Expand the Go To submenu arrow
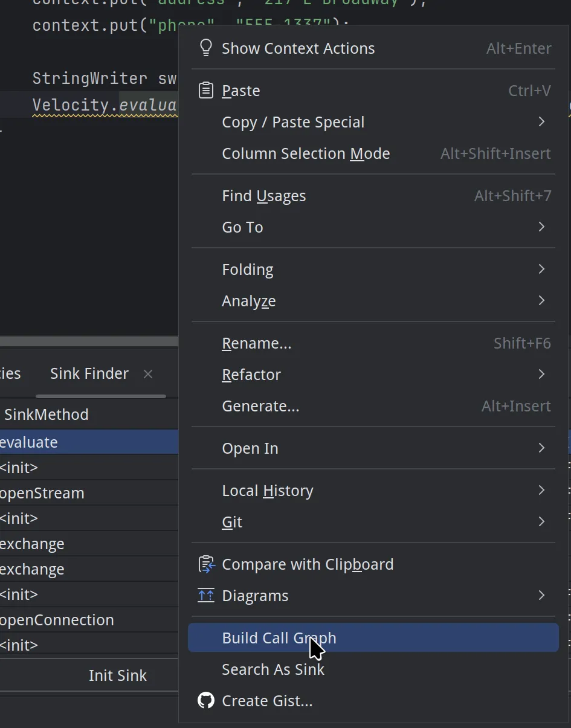This screenshot has height=728, width=571. pyautogui.click(x=541, y=227)
